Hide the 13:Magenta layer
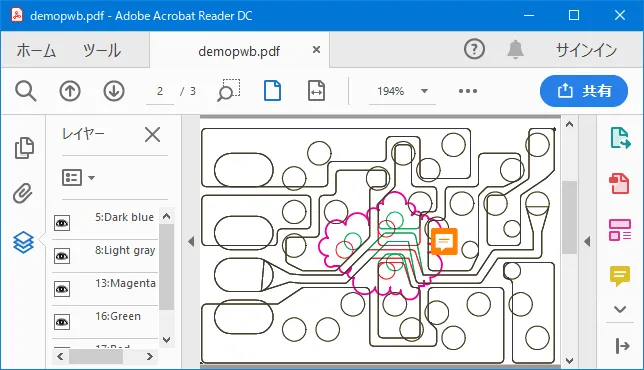The width and height of the screenshot is (644, 370). point(62,289)
